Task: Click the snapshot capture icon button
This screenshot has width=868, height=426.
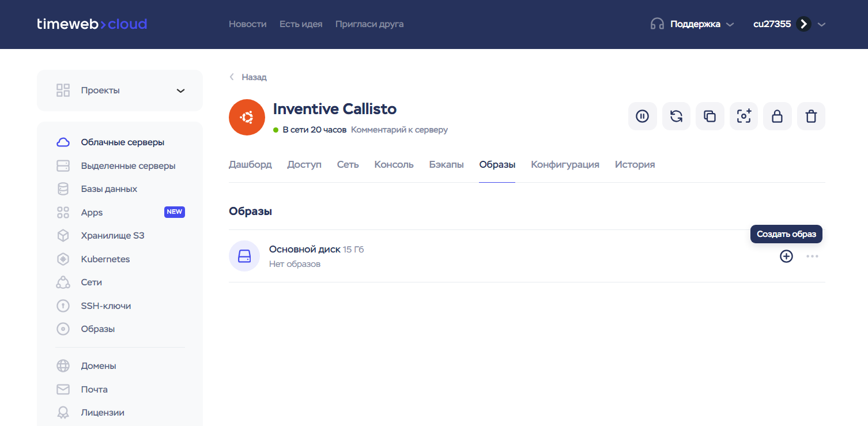Action: [744, 116]
